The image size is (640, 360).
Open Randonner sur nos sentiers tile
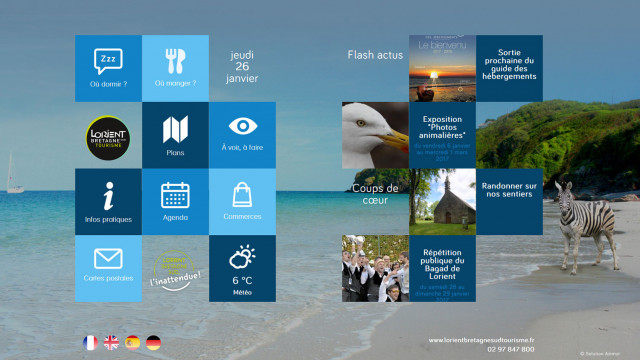(509, 202)
